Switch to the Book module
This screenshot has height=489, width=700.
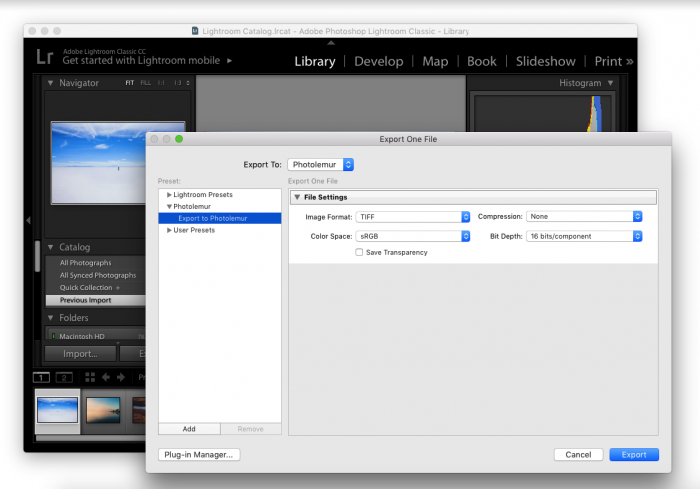[482, 62]
